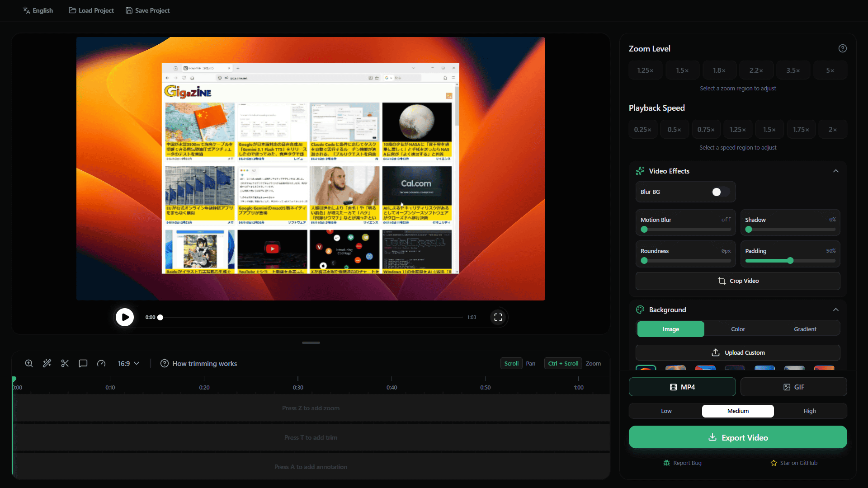Click the magic wand auto-zoom icon
The image size is (868, 488).
[x=47, y=363]
